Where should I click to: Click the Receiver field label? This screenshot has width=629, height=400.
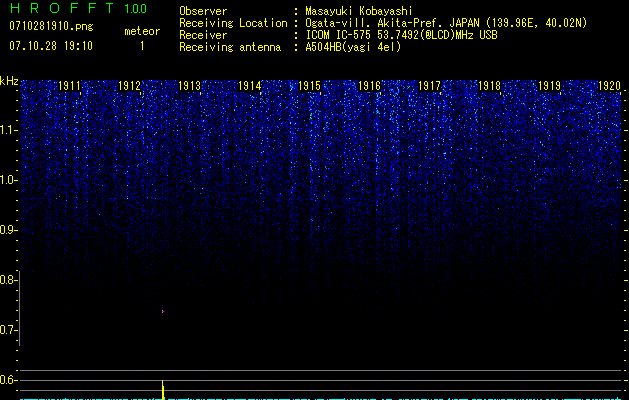203,35
